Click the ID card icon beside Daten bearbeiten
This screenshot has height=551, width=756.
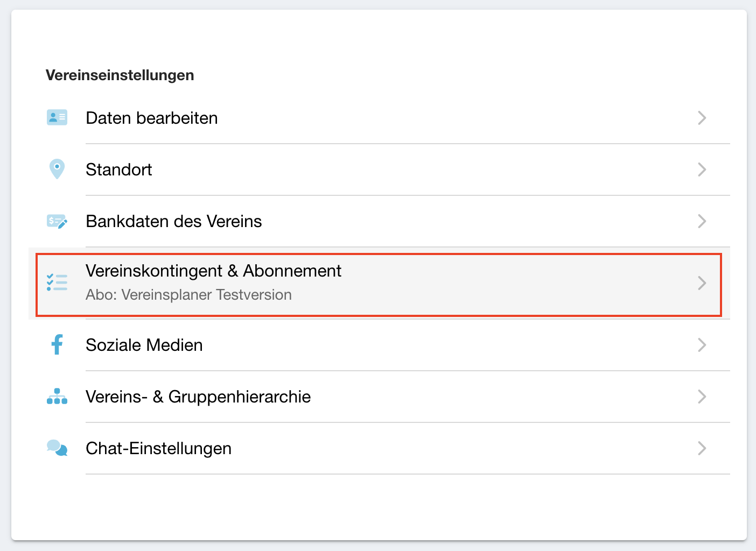point(57,117)
